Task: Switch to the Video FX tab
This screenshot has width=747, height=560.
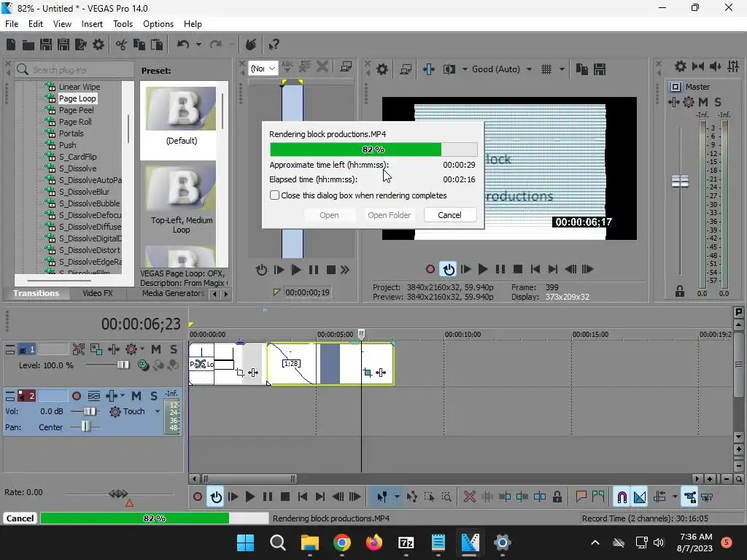Action: coord(98,293)
